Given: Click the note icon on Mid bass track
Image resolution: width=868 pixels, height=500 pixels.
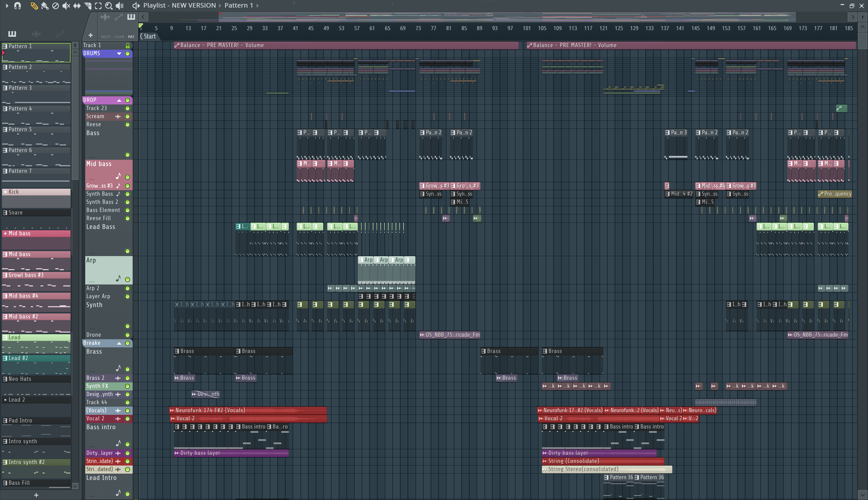Looking at the screenshot, I should [118, 176].
